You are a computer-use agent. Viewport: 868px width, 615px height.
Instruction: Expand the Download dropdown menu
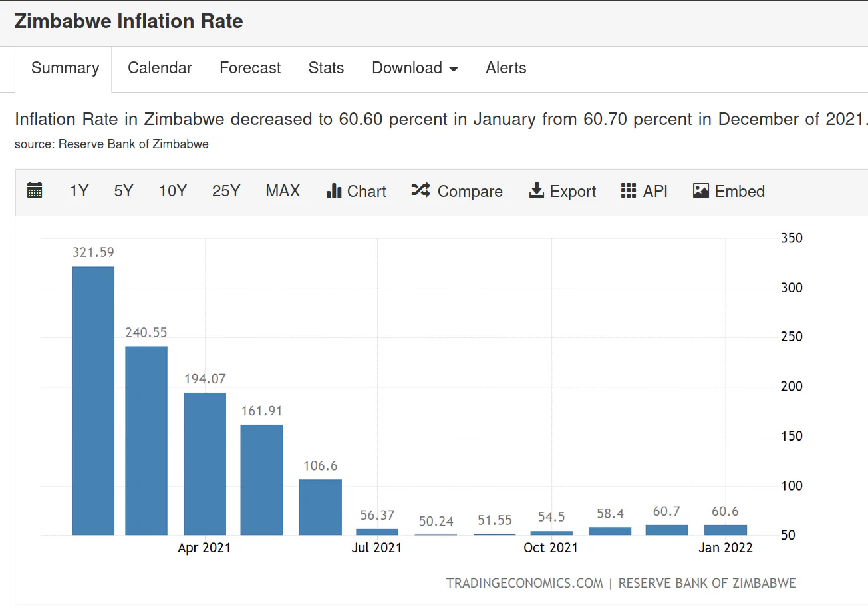click(415, 68)
